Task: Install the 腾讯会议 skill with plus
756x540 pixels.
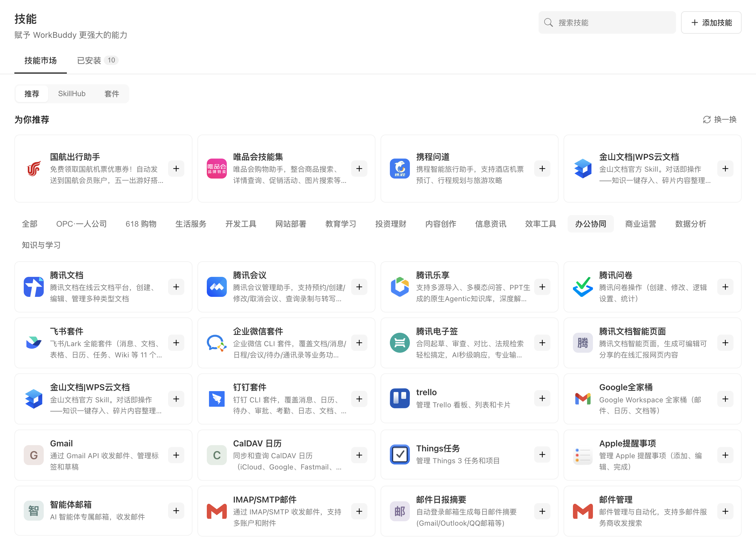Action: click(359, 287)
